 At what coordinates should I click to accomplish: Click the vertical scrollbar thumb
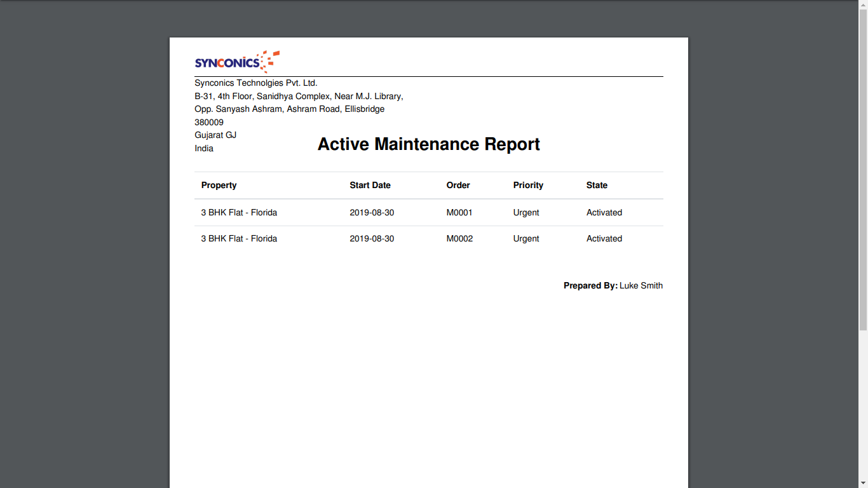pos(863,165)
